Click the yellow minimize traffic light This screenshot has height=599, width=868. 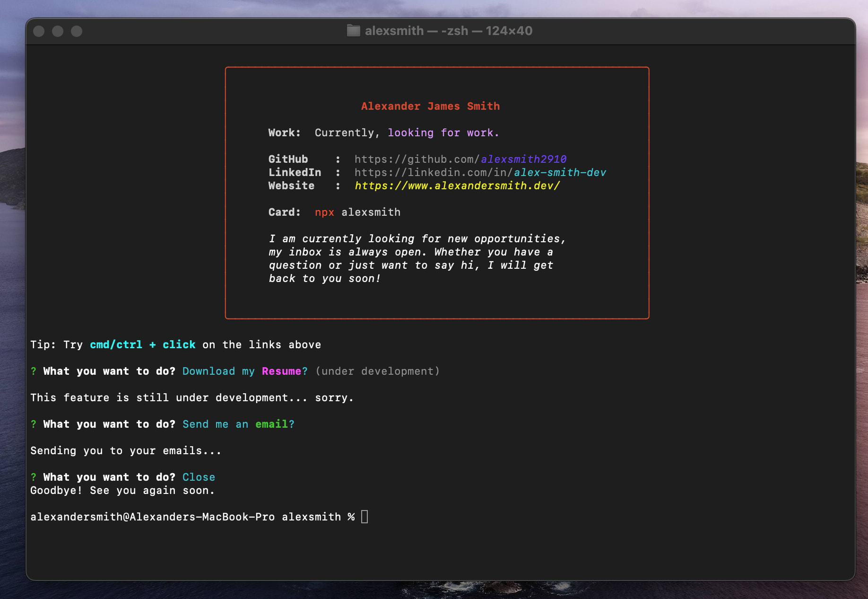[x=58, y=31]
